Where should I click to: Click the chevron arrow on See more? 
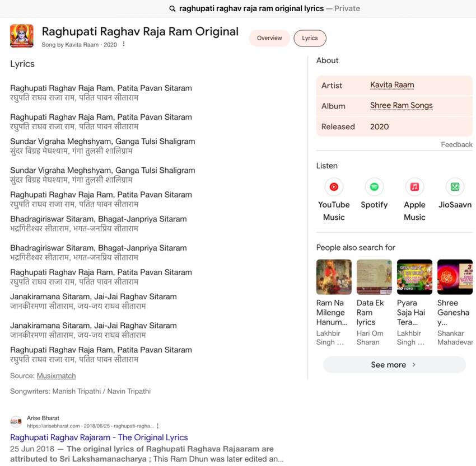pyautogui.click(x=414, y=365)
